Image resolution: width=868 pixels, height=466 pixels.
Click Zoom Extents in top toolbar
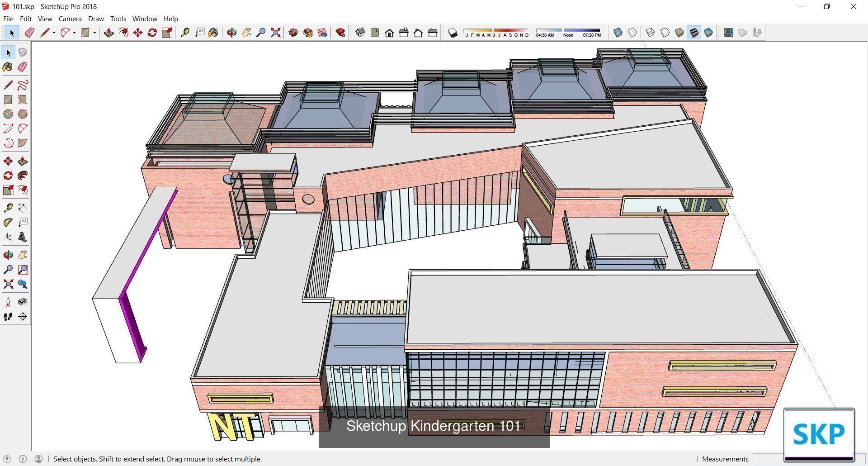[x=275, y=33]
